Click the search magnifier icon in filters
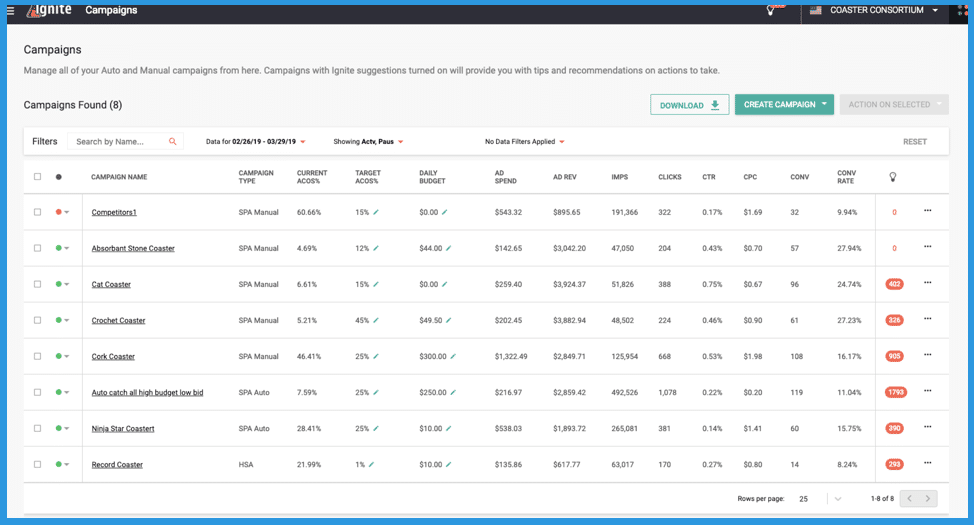Screen dimensions: 974x525 point(173,142)
